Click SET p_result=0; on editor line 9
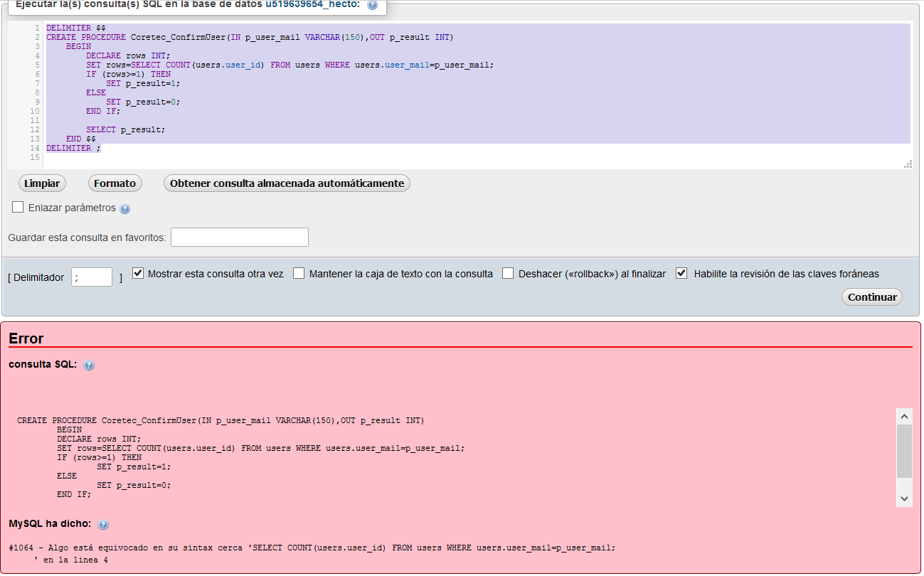Viewport: 924px width, 576px height. (143, 102)
